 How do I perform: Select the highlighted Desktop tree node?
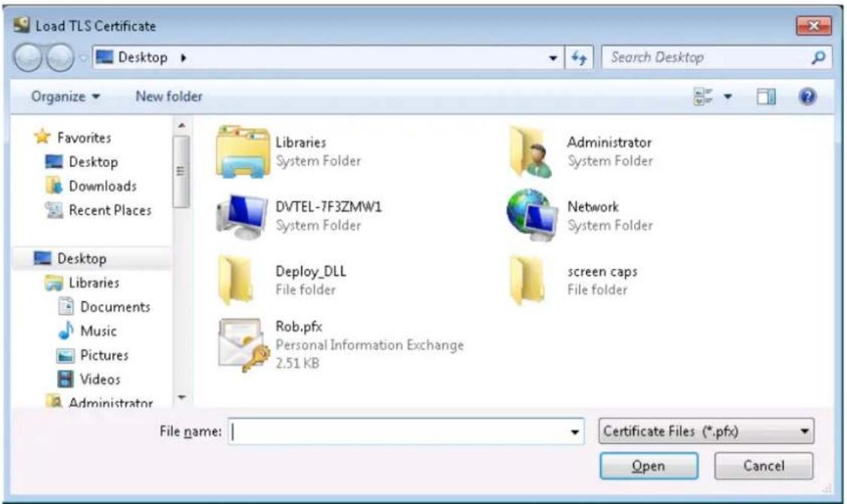click(91, 258)
